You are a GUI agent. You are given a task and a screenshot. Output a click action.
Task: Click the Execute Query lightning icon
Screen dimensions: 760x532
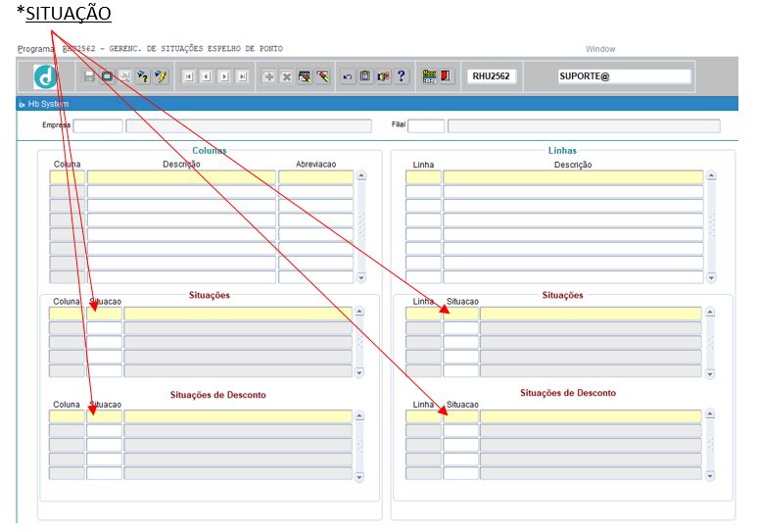tap(161, 76)
